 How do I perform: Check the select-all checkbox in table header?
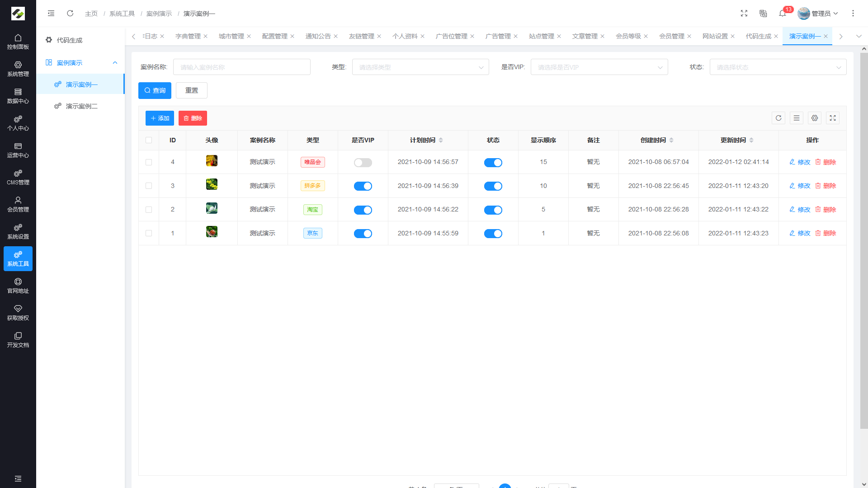(149, 140)
